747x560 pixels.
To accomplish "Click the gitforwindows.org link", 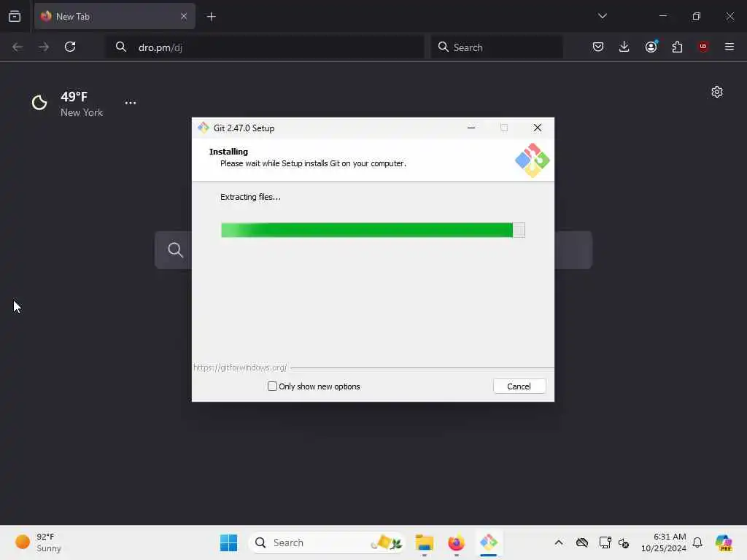I will coord(240,367).
